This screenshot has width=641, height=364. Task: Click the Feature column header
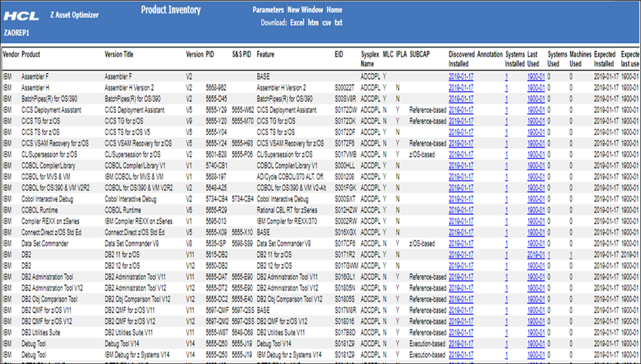coord(265,54)
